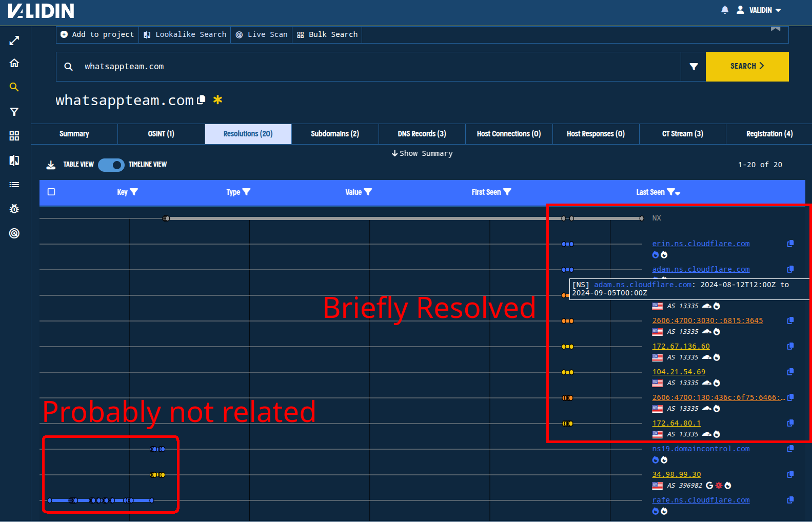Open 104.21.54.69 IP link
Screen dimensions: 812x522
point(679,372)
